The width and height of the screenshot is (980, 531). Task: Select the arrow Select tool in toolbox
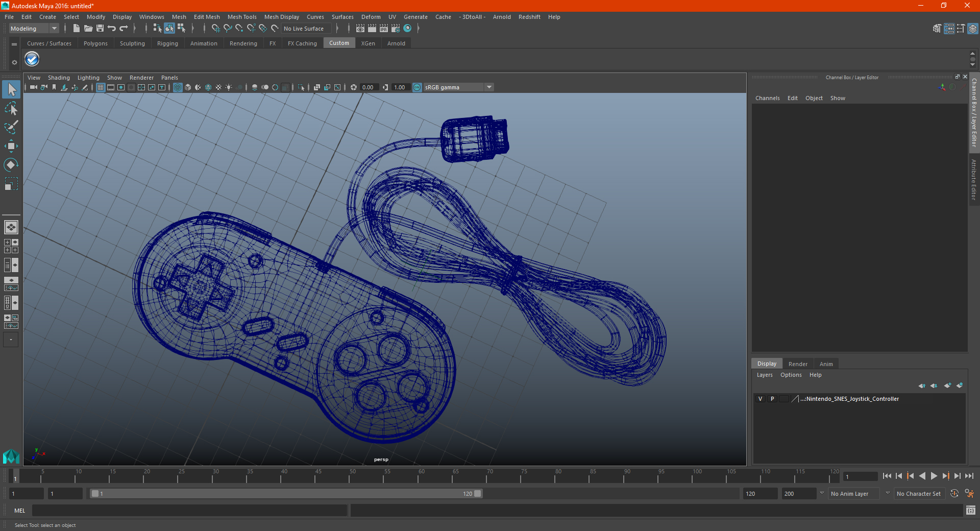[x=11, y=90]
